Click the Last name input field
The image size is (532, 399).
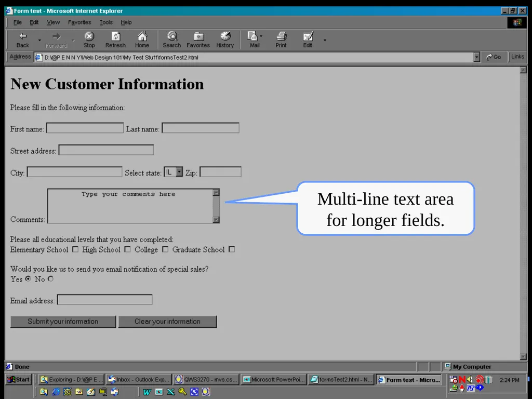click(x=201, y=128)
